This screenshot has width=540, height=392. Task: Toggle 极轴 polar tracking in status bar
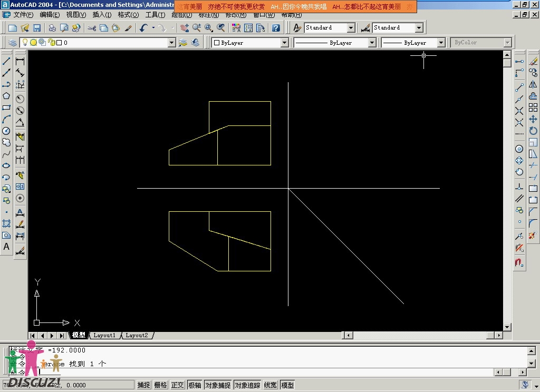point(195,385)
